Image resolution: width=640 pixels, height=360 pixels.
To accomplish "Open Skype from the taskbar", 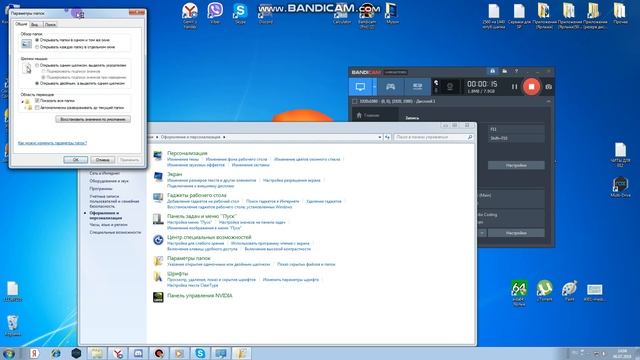I will 200,353.
